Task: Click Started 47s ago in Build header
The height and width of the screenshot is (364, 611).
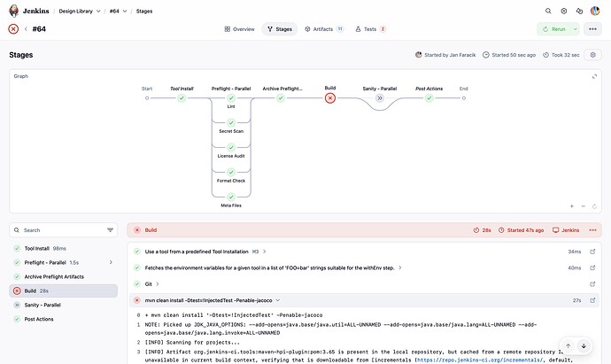Action: 521,230
